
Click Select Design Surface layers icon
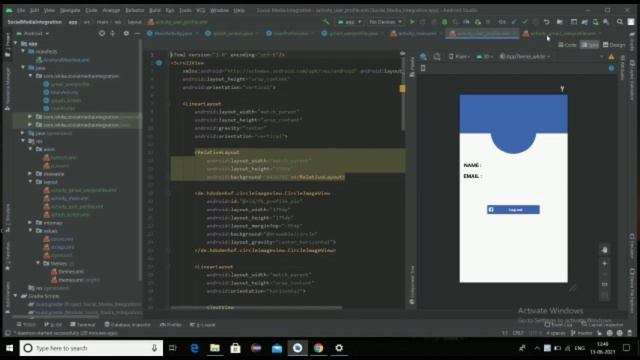423,56
